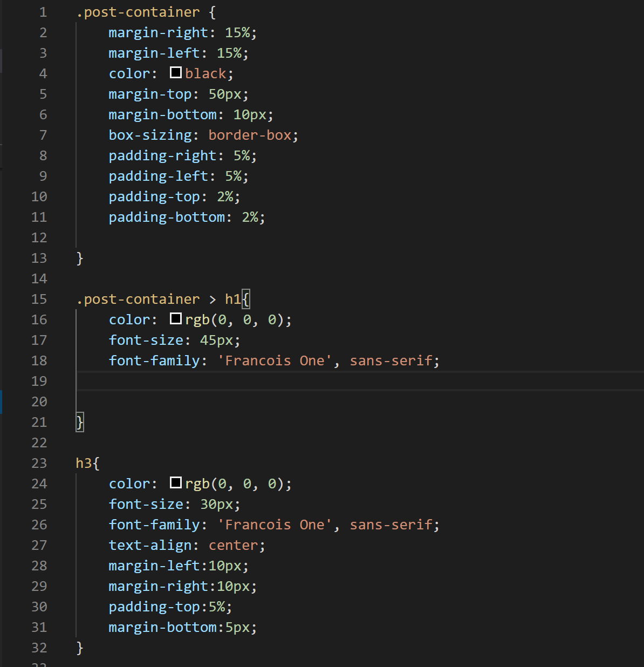Open rgb color swatch on line 24
Viewport: 644px width, 667px height.
tap(176, 482)
